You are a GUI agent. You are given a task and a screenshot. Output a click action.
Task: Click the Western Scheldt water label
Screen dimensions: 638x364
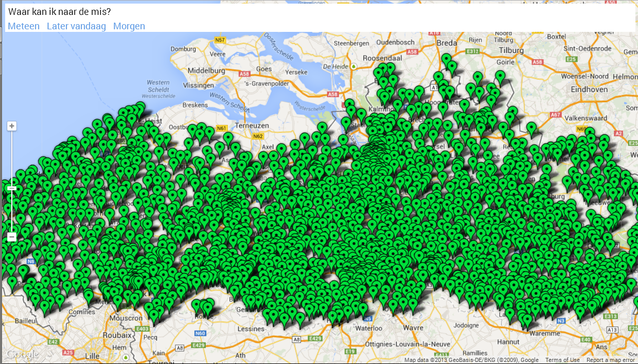click(x=158, y=86)
